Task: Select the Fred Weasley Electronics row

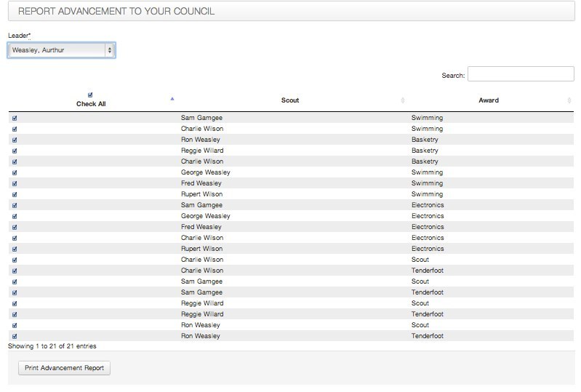Action: tap(291, 227)
